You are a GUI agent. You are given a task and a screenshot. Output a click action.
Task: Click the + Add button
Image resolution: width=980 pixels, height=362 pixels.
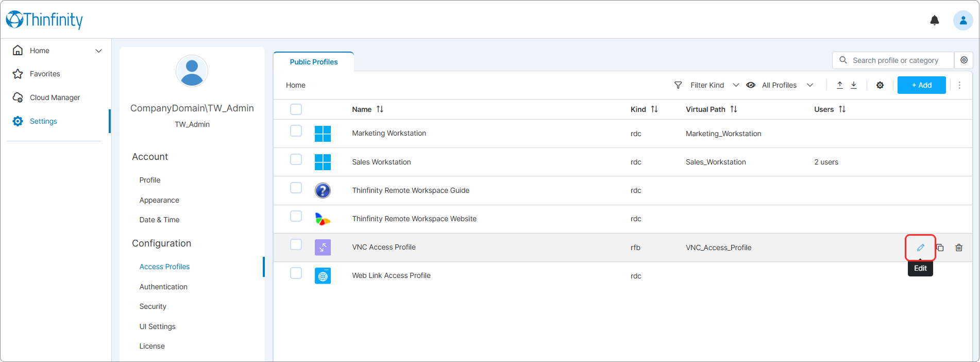click(x=921, y=85)
